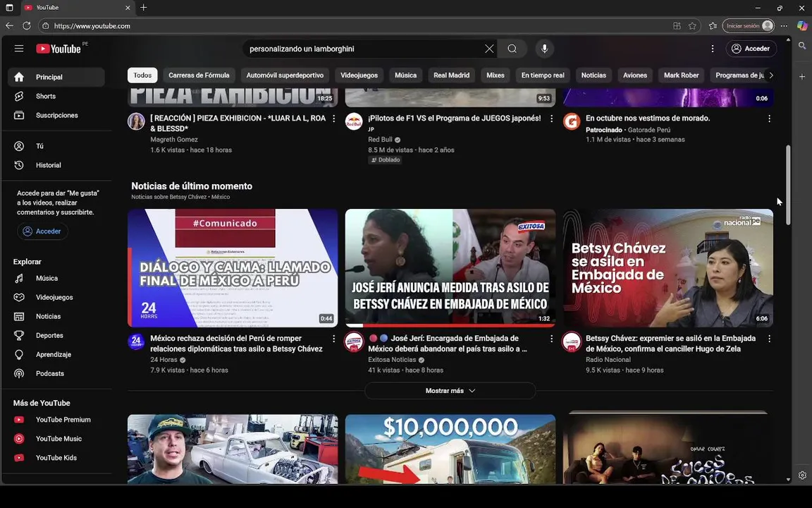This screenshot has width=812, height=508.
Task: Start voice search with the microphone
Action: click(x=544, y=49)
